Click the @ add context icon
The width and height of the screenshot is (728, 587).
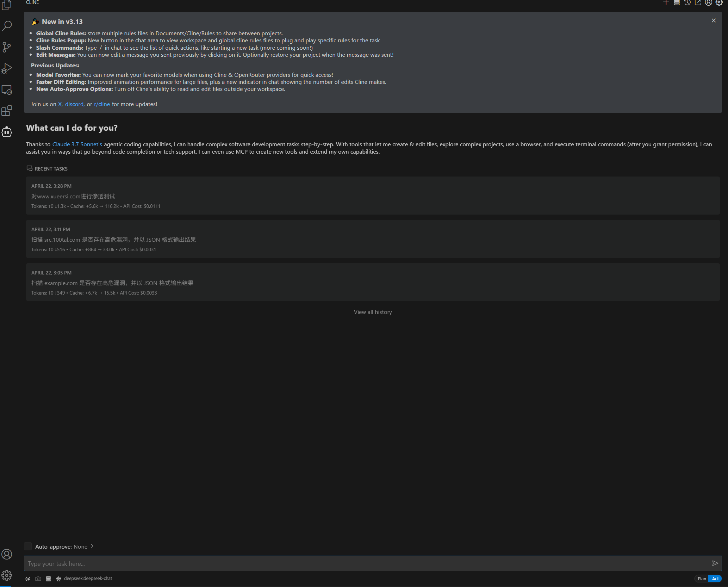28,579
